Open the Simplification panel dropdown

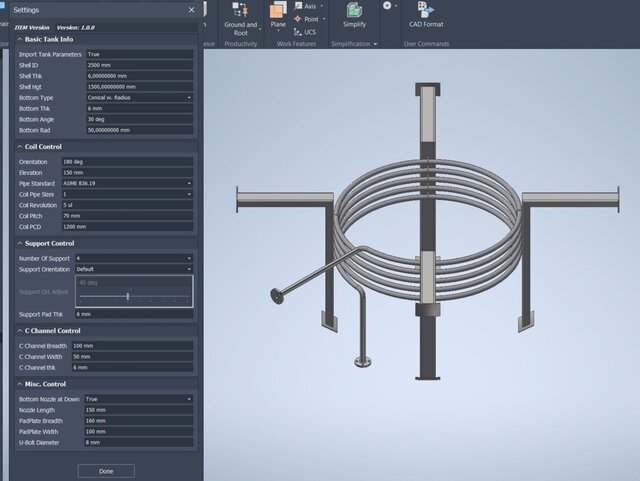point(375,44)
